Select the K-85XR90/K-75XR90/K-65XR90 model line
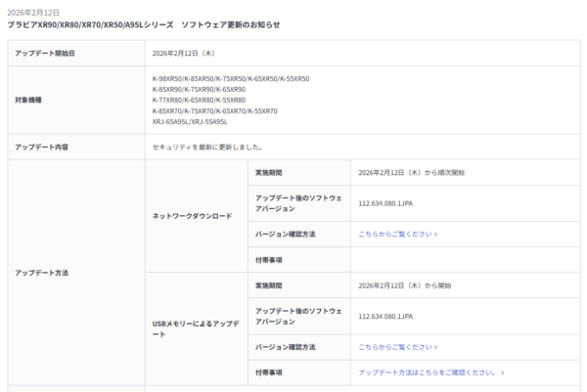The image size is (587, 392). (199, 89)
